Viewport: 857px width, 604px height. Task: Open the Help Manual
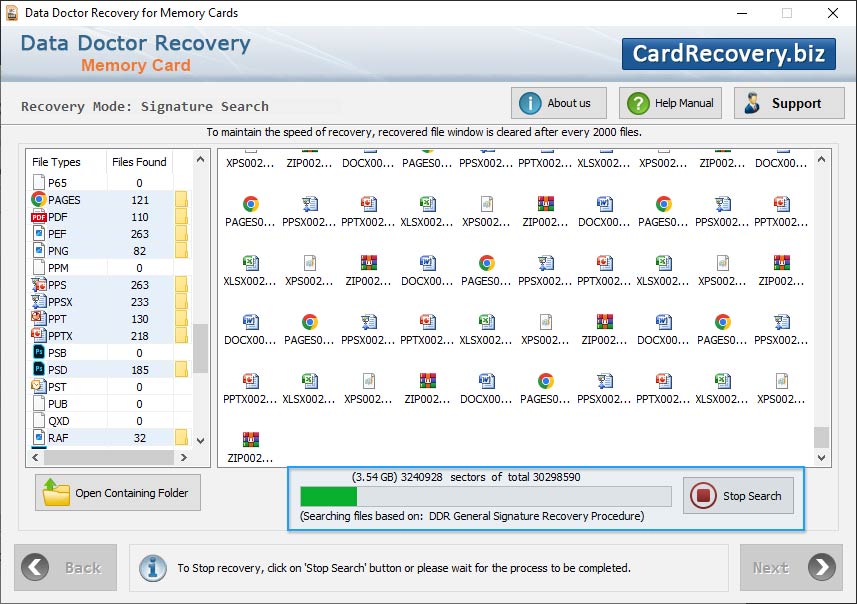(x=670, y=103)
